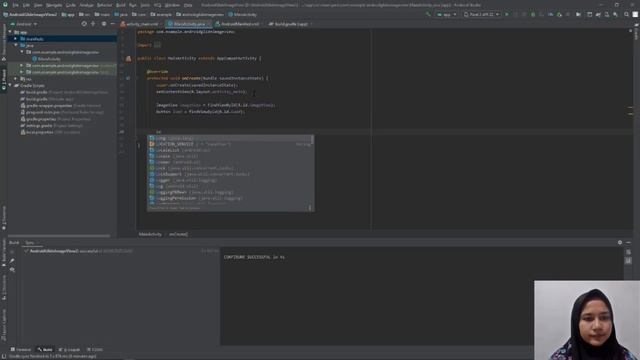Open the TODO tool window button
Viewport: 640px width, 360px height.
(95, 350)
